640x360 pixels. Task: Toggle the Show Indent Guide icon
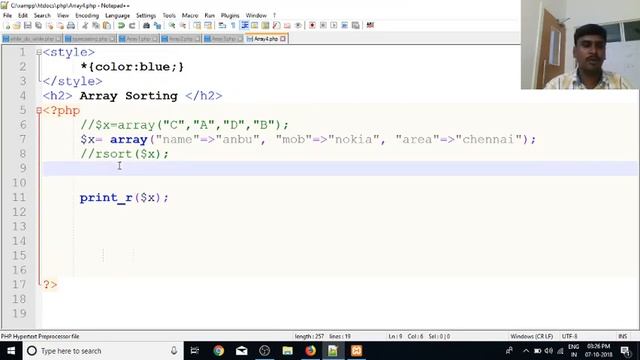coord(244,26)
